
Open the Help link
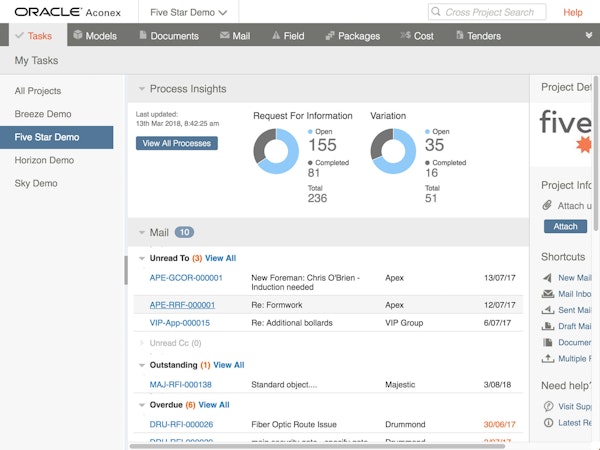[x=572, y=13]
